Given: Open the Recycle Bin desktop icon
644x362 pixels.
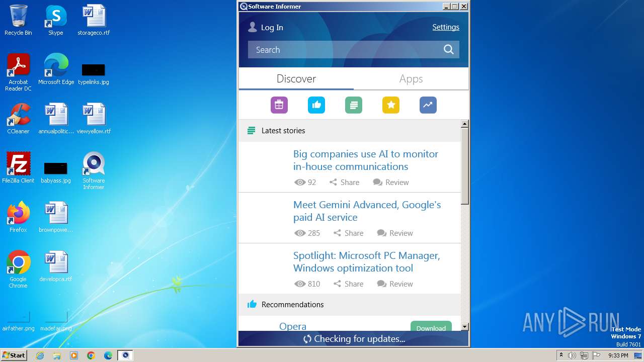Looking at the screenshot, I should 18,20.
